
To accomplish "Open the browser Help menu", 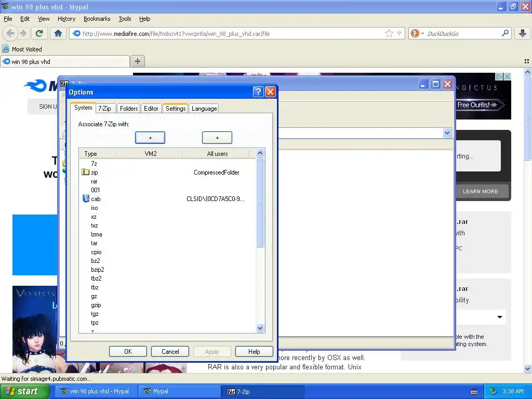I will click(145, 19).
